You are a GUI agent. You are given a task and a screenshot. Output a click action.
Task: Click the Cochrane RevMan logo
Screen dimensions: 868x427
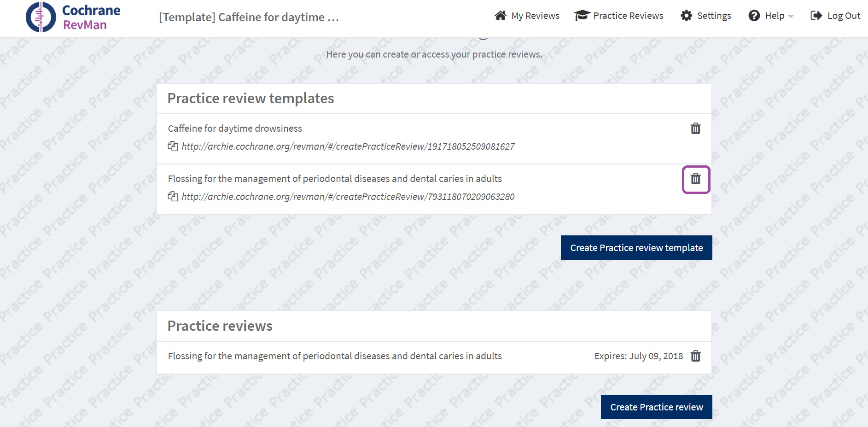[x=73, y=17]
